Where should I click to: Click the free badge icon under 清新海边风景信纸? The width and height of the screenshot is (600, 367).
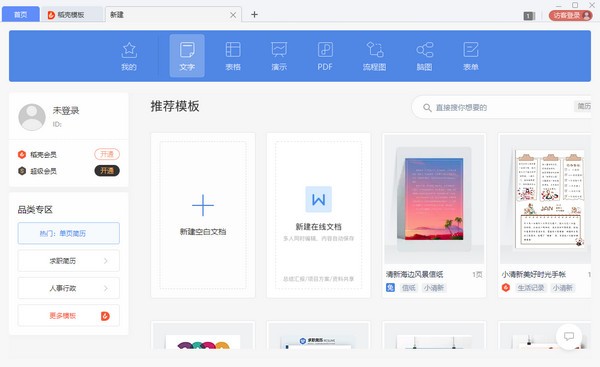click(390, 288)
